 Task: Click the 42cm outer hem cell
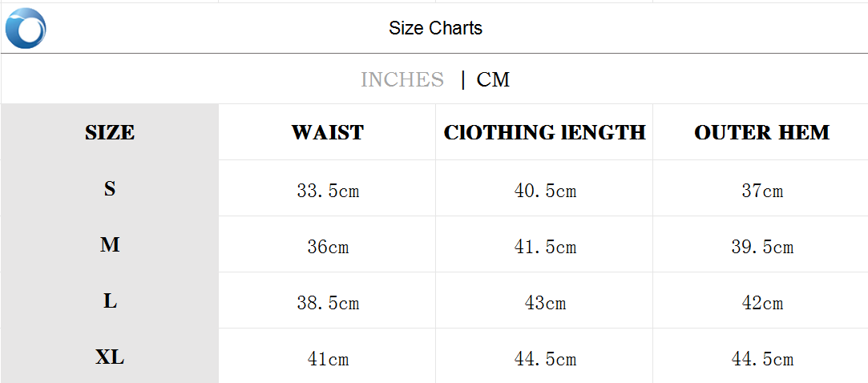[761, 304]
